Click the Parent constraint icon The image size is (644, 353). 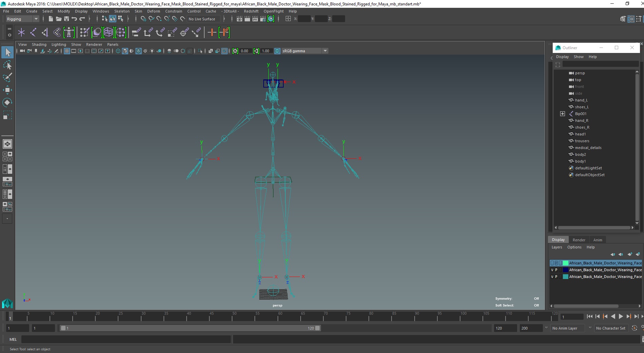pyautogui.click(x=136, y=33)
